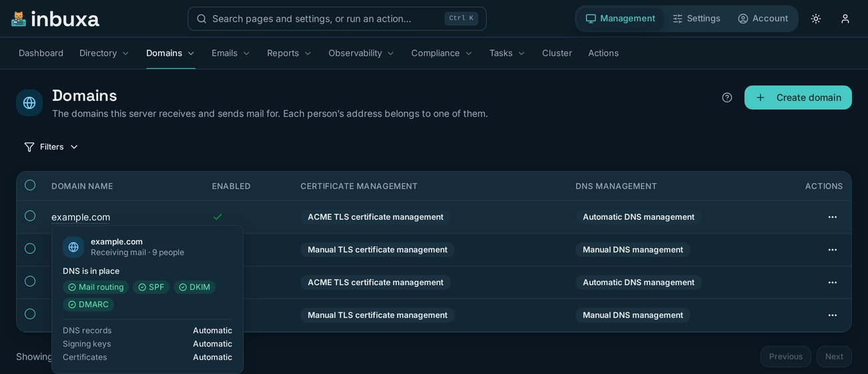The height and width of the screenshot is (374, 868).
Task: Click the Signing keys row in popup
Action: click(148, 344)
